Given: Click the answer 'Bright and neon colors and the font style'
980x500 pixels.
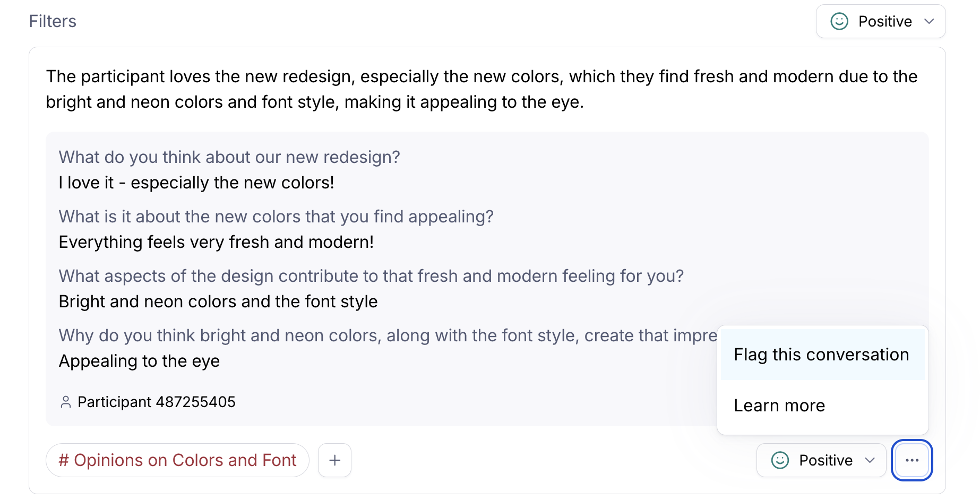Looking at the screenshot, I should [x=218, y=301].
